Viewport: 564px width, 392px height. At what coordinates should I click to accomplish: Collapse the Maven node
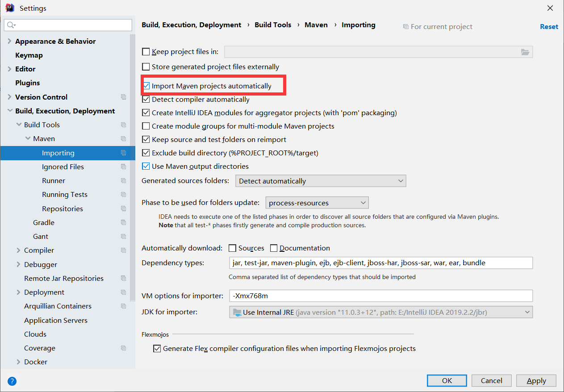point(27,139)
